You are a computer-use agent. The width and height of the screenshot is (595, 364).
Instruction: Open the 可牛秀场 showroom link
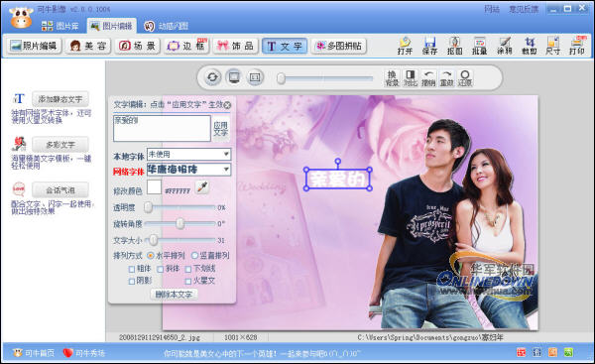(84, 353)
